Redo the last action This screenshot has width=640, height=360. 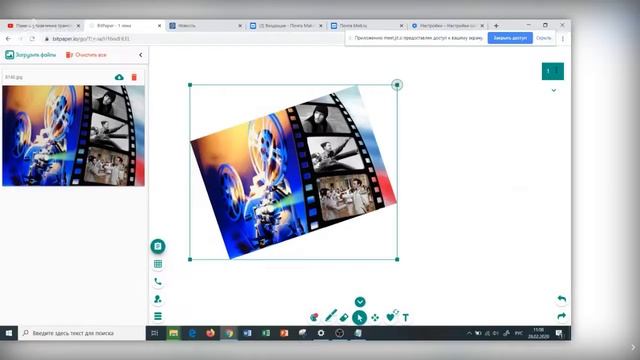(x=562, y=316)
